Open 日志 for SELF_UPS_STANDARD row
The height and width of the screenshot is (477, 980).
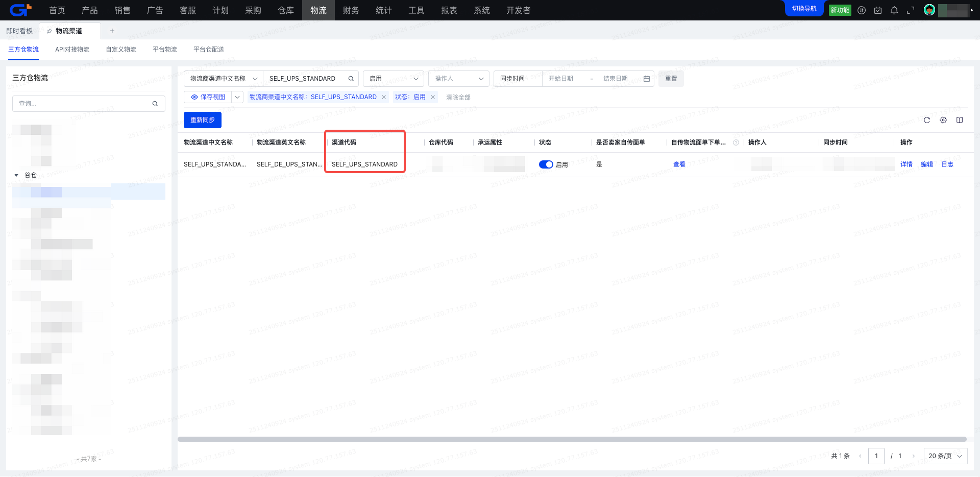[x=947, y=164]
